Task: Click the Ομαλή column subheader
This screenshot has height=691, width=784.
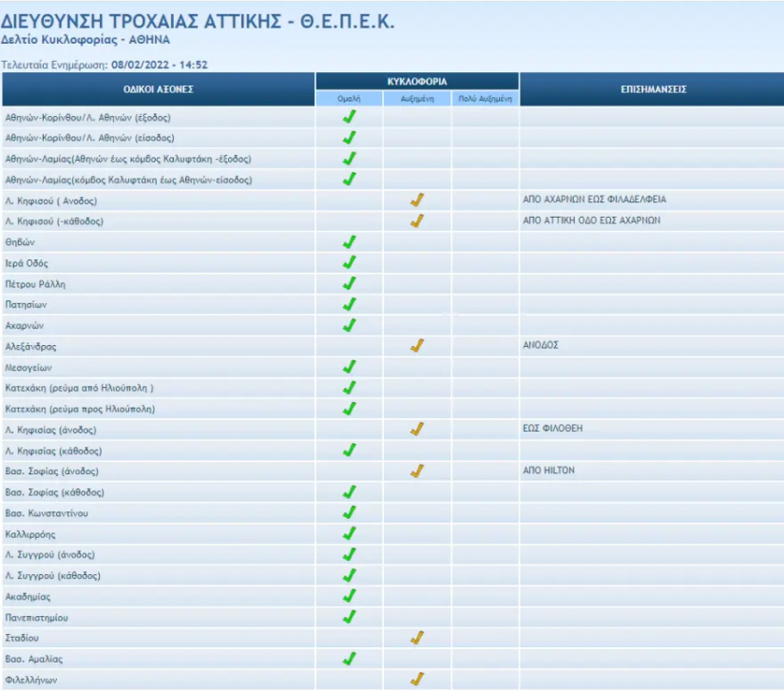Action: coord(349,98)
